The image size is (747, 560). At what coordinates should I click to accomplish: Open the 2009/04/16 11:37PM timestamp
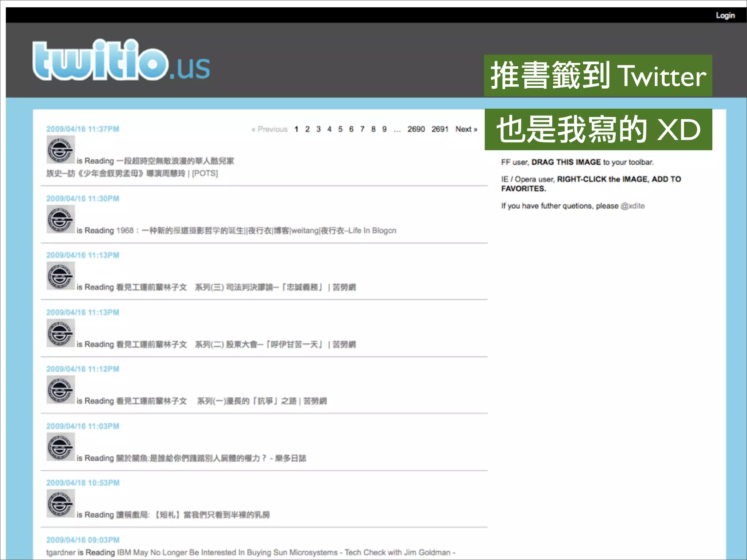click(83, 129)
